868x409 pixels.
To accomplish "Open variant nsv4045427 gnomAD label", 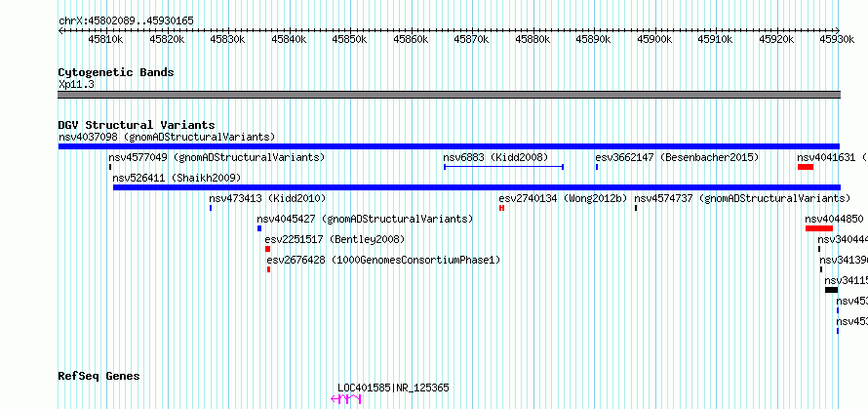I will [x=366, y=219].
